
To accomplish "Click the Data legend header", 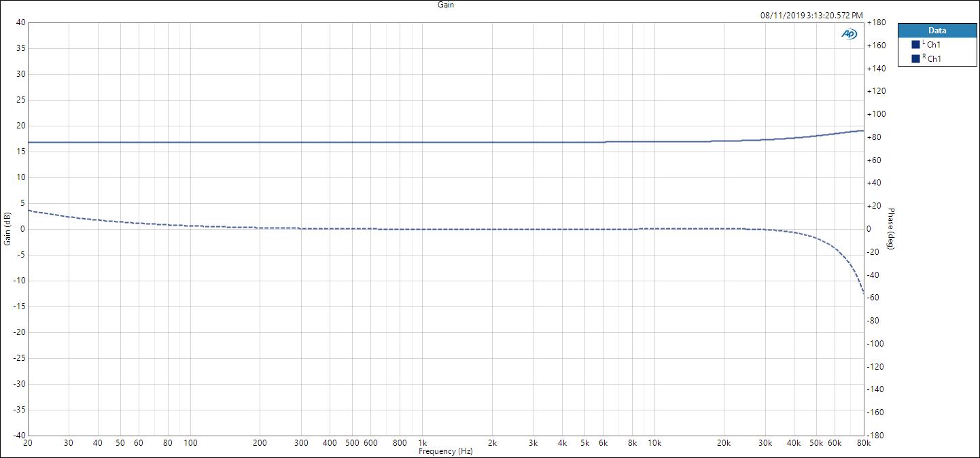I will click(x=937, y=31).
